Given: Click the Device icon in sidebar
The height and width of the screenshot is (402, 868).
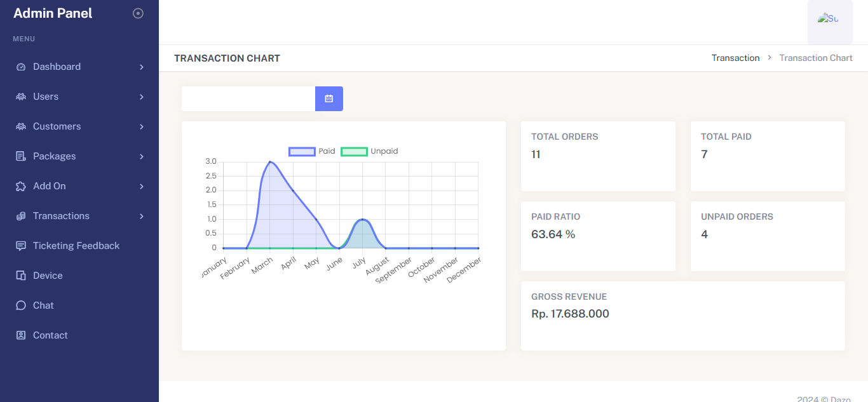Looking at the screenshot, I should 21,276.
